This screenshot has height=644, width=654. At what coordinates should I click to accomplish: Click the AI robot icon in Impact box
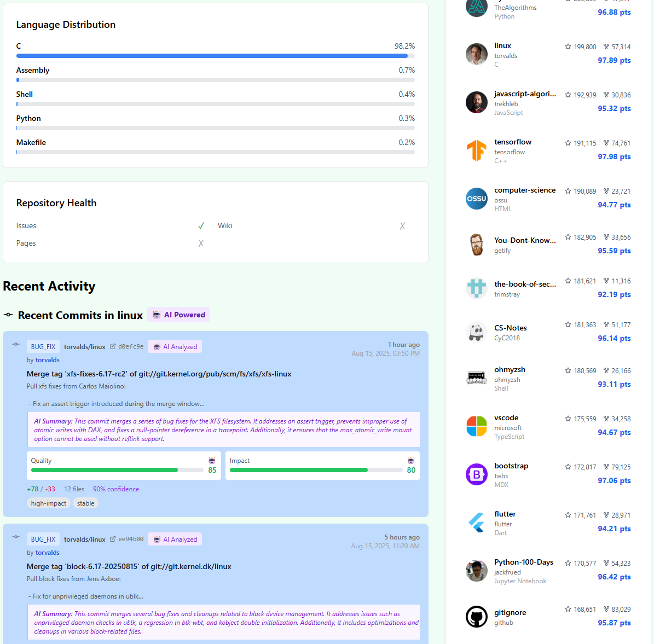pyautogui.click(x=411, y=461)
